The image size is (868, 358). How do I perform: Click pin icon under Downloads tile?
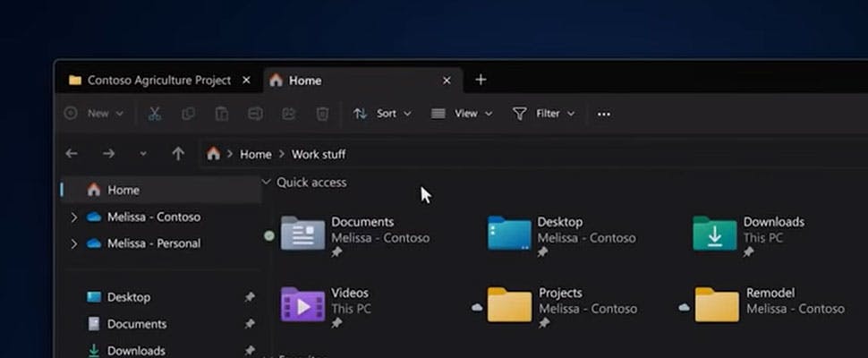point(748,252)
